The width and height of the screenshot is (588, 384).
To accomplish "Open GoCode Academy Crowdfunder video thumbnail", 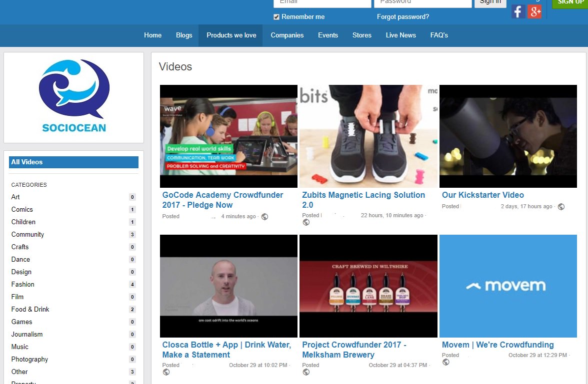I will point(229,136).
